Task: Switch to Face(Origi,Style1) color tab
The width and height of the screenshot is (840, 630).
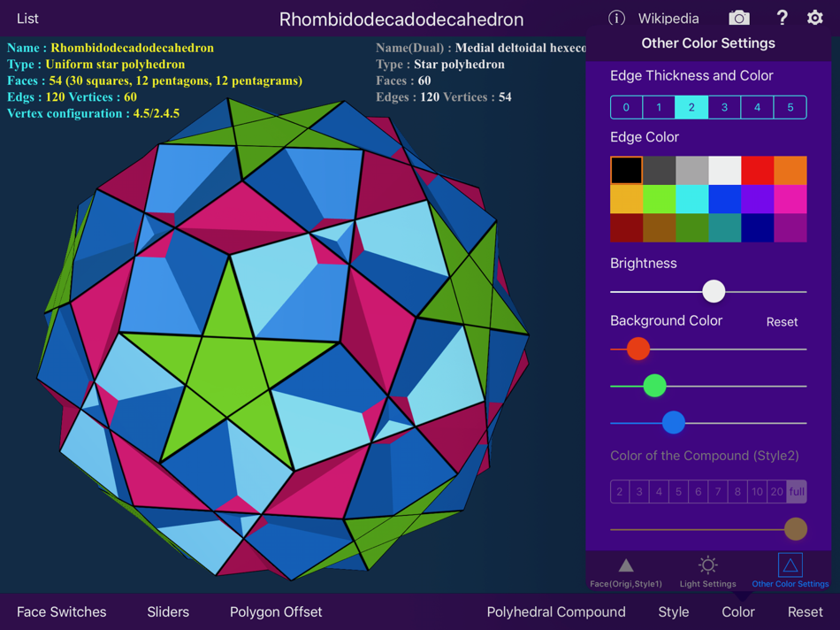Action: tap(626, 572)
